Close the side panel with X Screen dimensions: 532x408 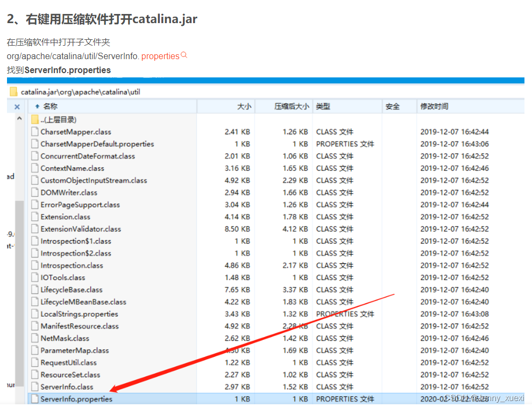(x=17, y=107)
